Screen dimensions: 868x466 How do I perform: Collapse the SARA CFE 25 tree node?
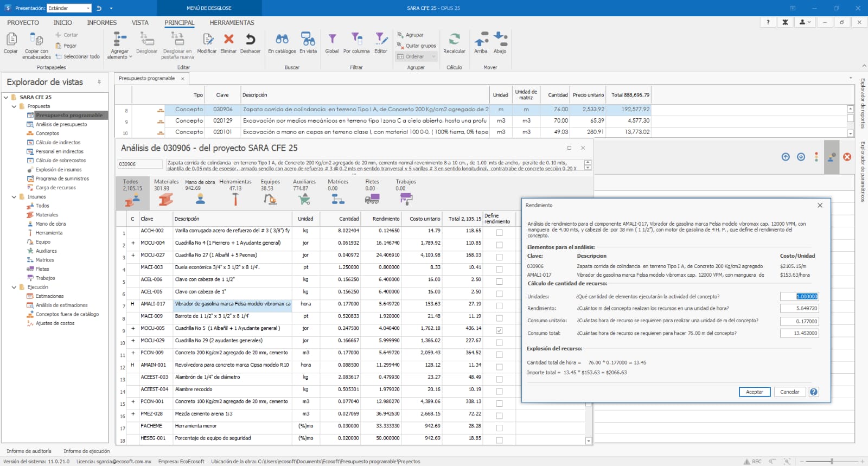click(x=6, y=97)
